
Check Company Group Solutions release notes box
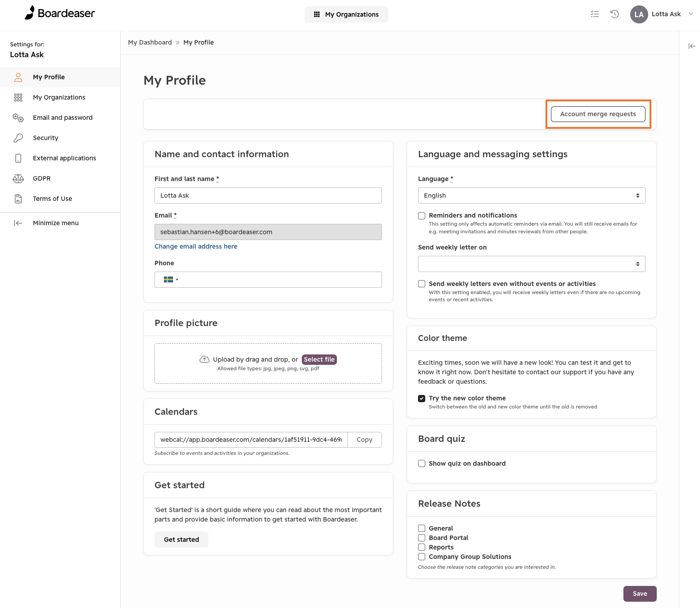422,557
